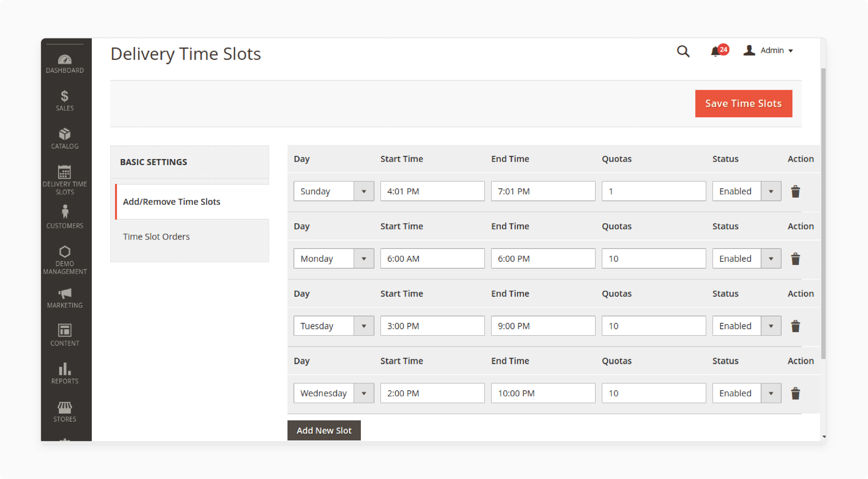Click the vertical page scrollbar
Viewport: 868px width, 479px height.
823,214
